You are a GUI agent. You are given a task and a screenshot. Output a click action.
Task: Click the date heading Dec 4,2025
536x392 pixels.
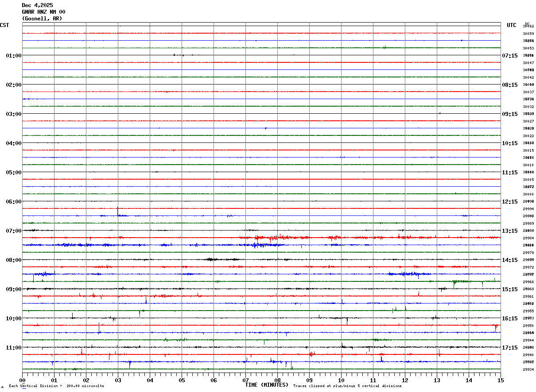tap(37, 5)
